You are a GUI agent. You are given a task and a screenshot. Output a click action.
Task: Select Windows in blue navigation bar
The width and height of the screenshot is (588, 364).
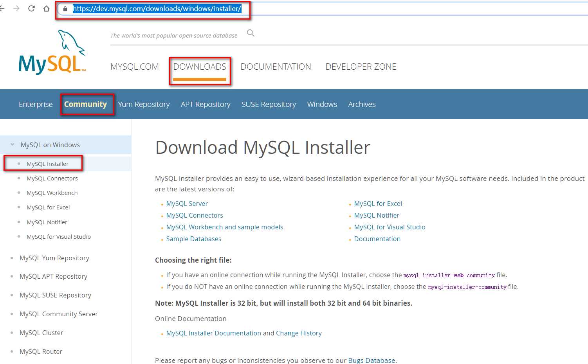322,104
